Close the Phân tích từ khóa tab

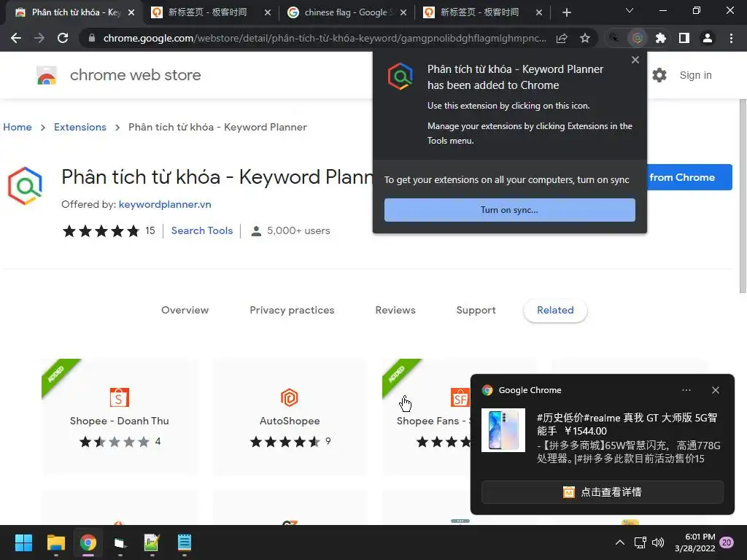[x=131, y=12]
